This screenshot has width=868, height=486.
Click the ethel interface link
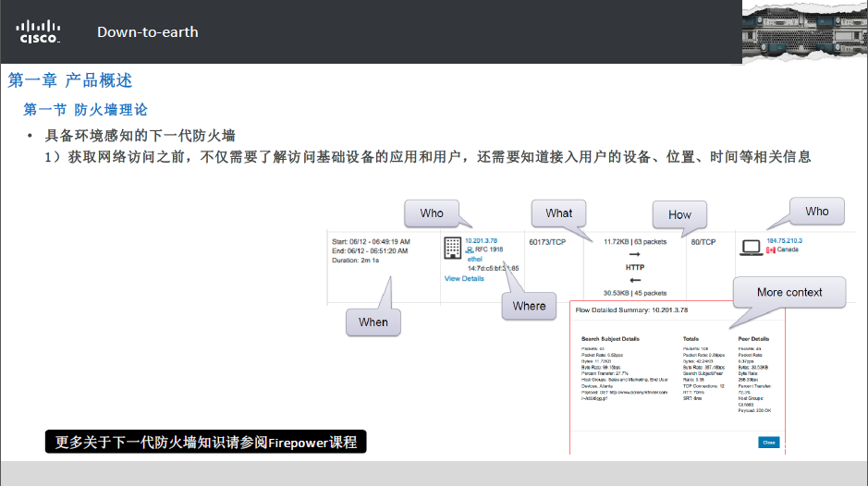475,260
